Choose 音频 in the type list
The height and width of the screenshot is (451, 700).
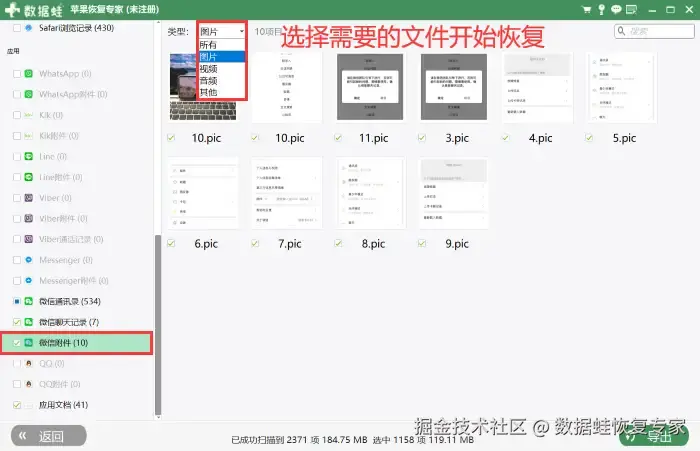point(222,81)
